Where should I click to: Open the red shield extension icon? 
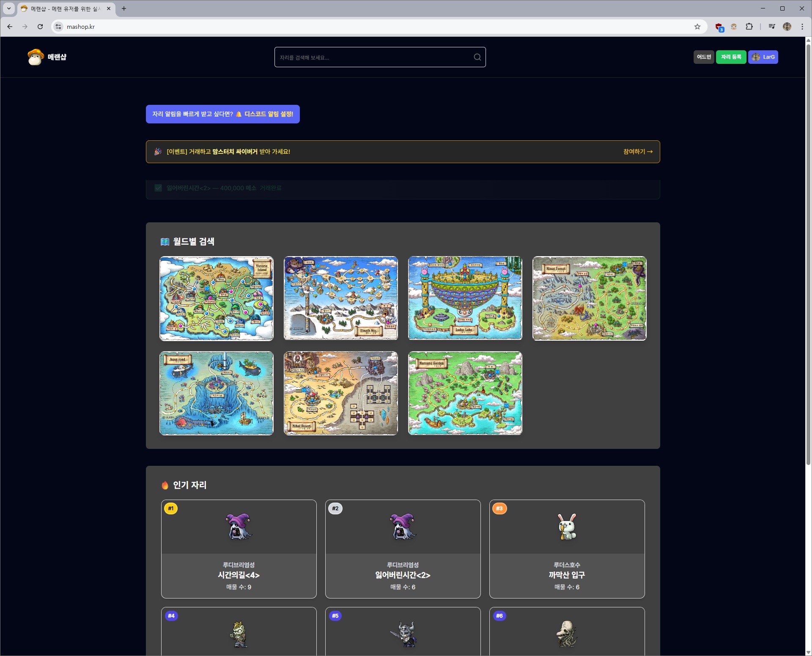(x=719, y=27)
